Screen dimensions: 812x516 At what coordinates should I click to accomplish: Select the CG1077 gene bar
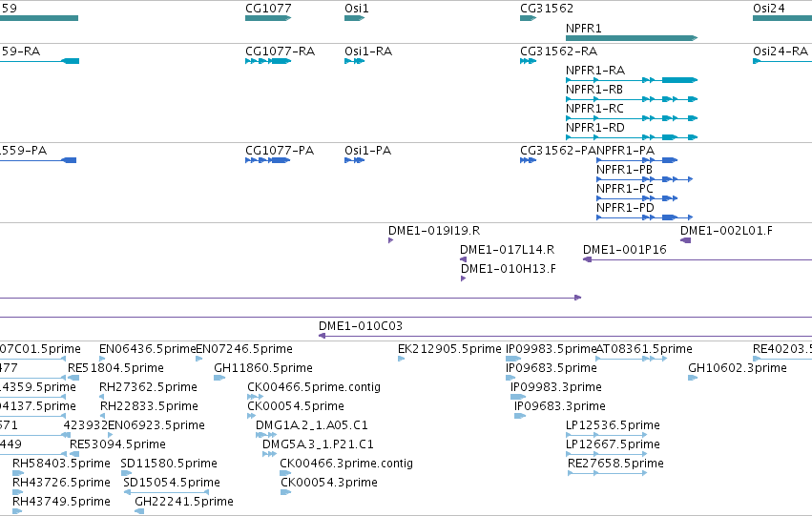click(x=268, y=18)
